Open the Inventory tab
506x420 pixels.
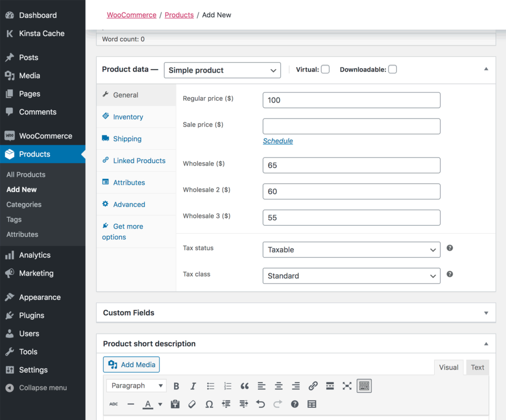(x=136, y=117)
